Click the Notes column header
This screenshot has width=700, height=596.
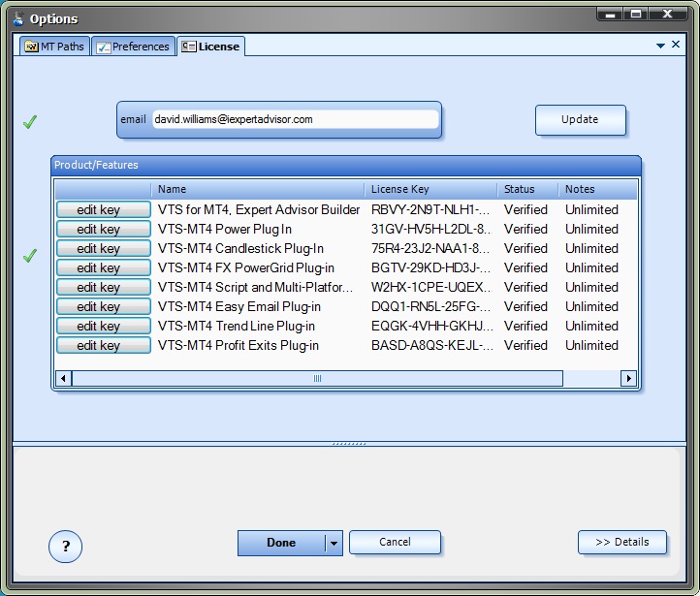[x=597, y=189]
